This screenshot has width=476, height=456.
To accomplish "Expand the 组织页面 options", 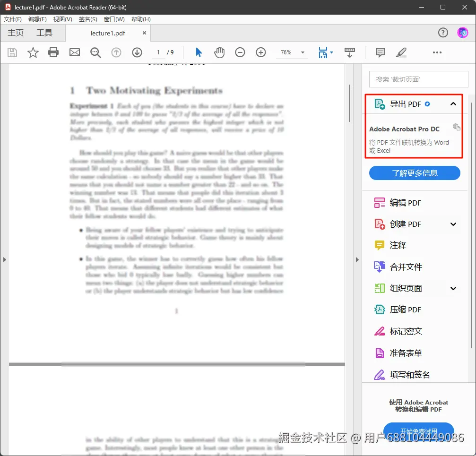I will (x=453, y=288).
